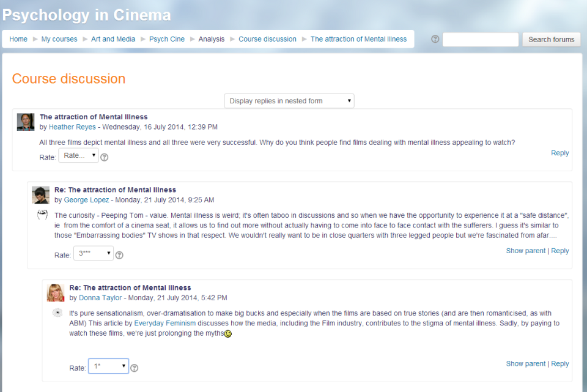587x392 pixels.
Task: Click Analysis in the breadcrumb
Action: (212, 39)
